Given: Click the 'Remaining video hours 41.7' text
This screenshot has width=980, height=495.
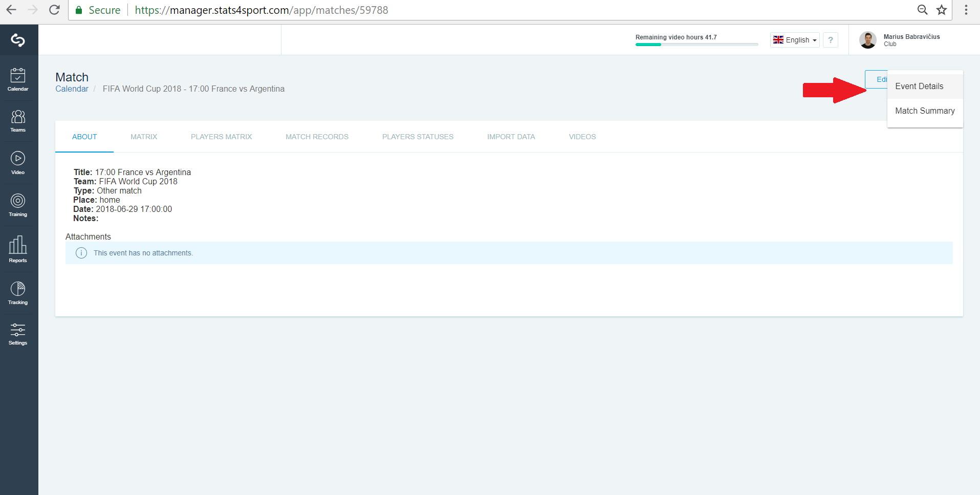Looking at the screenshot, I should coord(676,37).
